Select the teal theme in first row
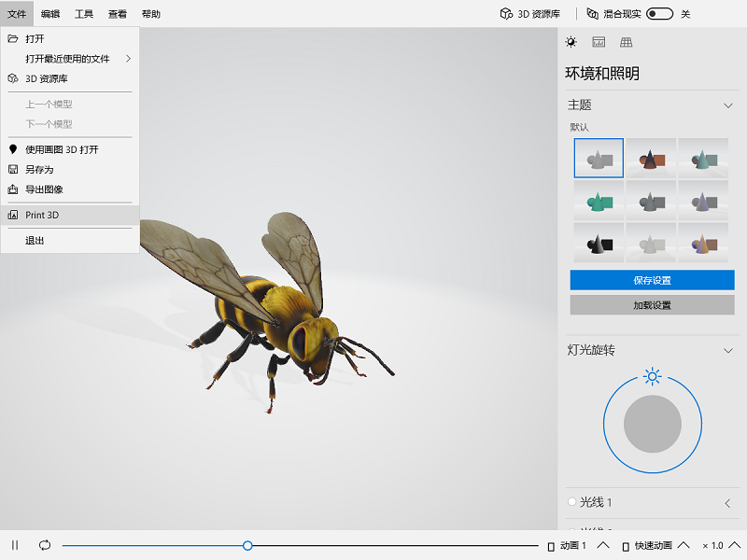Image resolution: width=747 pixels, height=560 pixels. click(703, 158)
